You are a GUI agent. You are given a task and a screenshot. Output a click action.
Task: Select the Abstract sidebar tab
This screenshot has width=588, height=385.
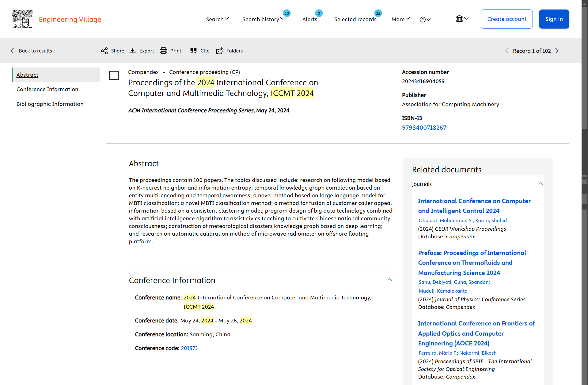point(56,75)
